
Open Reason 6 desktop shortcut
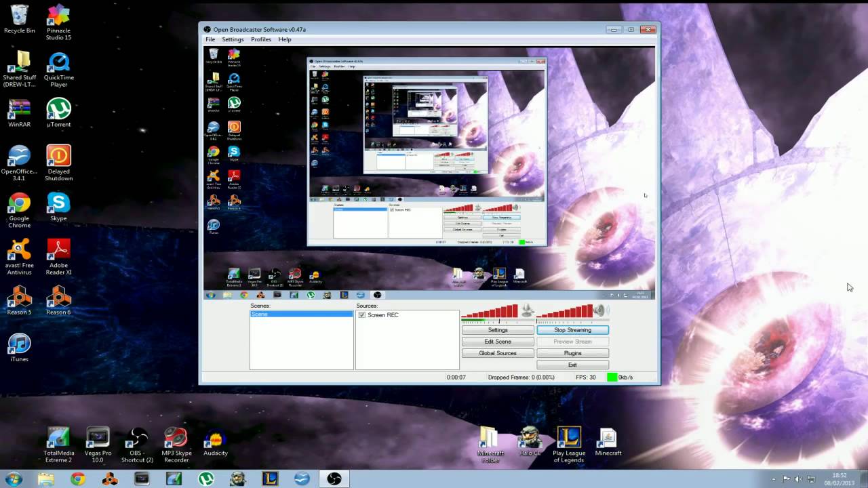pos(59,300)
